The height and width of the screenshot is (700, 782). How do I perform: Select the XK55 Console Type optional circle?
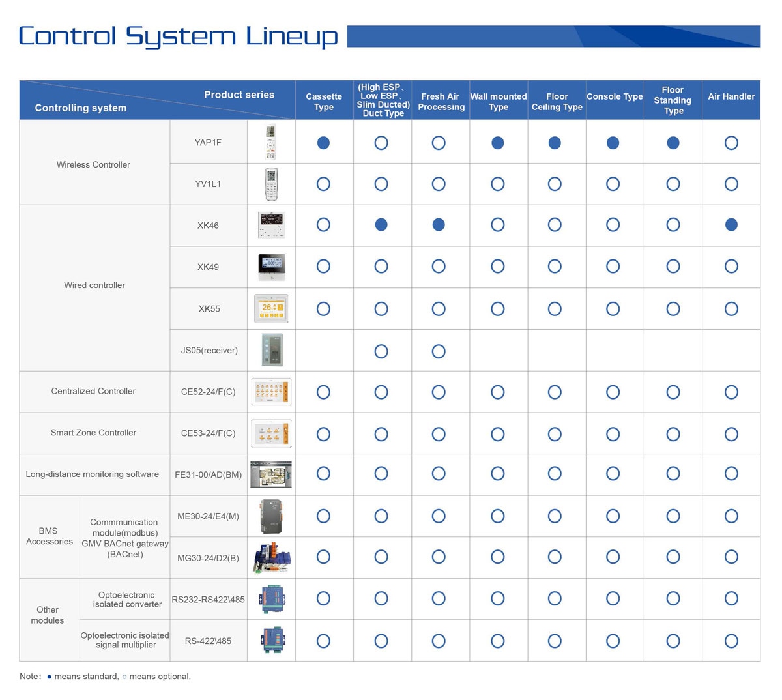[x=613, y=309]
